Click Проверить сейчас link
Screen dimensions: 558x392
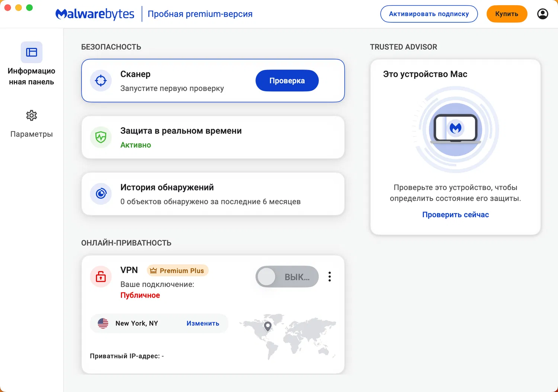pos(456,215)
